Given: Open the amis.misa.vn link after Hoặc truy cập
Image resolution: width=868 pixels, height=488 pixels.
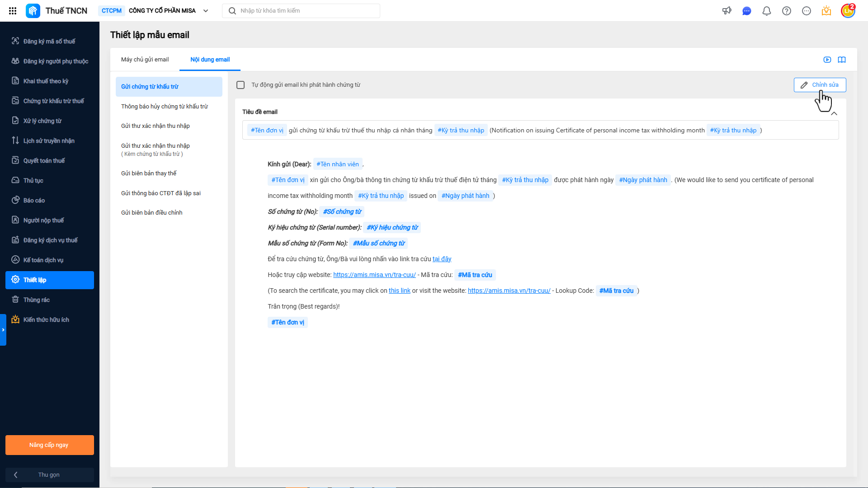Looking at the screenshot, I should click(x=374, y=275).
